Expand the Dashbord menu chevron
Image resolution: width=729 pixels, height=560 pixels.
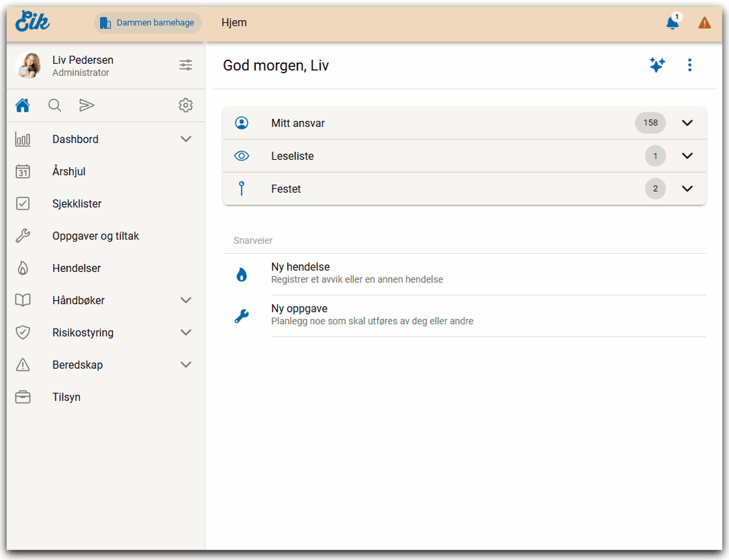(x=186, y=139)
